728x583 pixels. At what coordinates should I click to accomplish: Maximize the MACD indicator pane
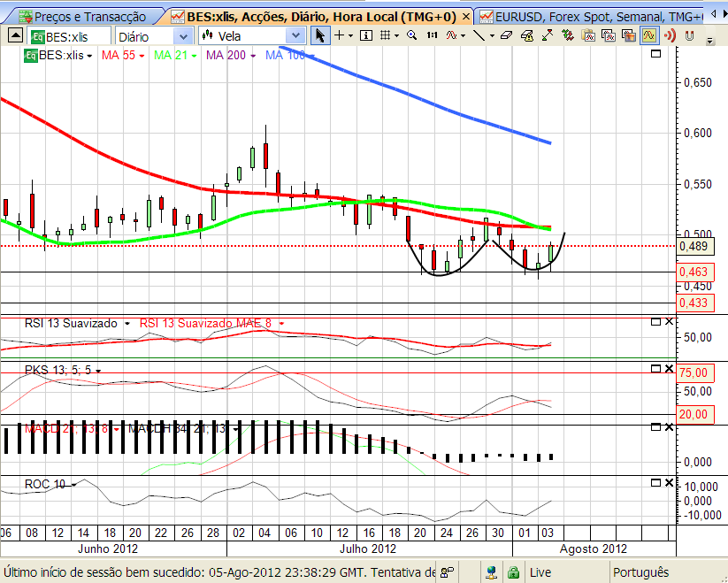coord(655,427)
